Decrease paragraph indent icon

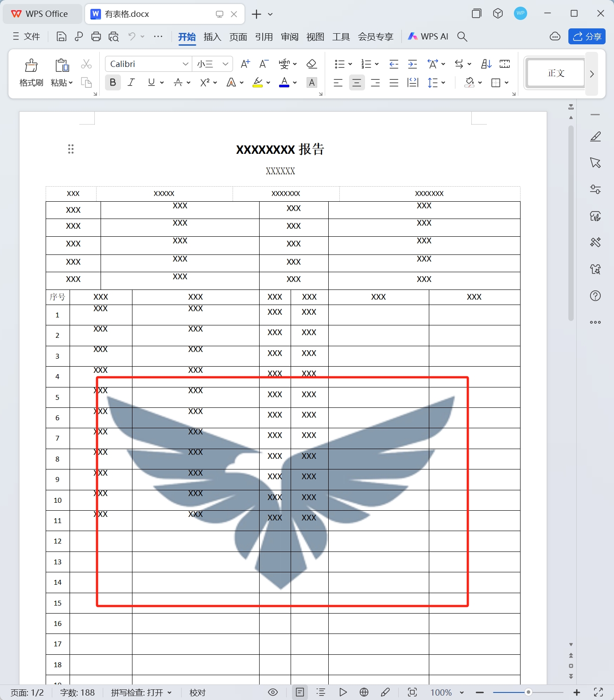tap(394, 64)
